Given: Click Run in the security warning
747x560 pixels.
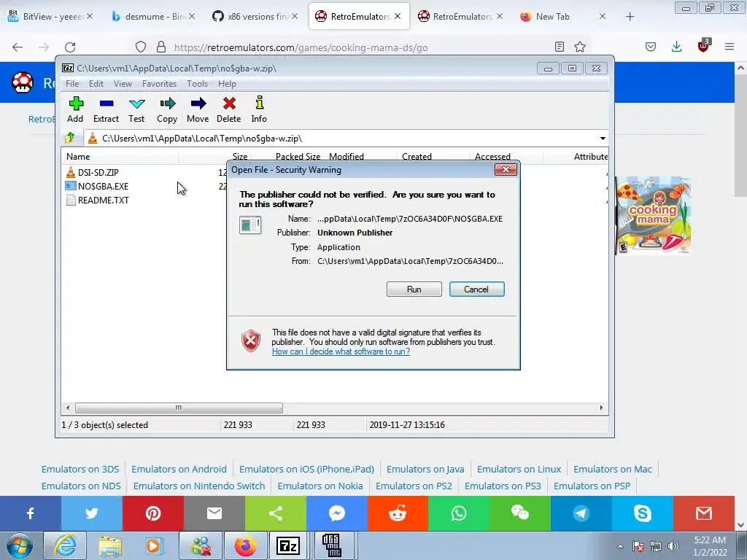Looking at the screenshot, I should [414, 289].
